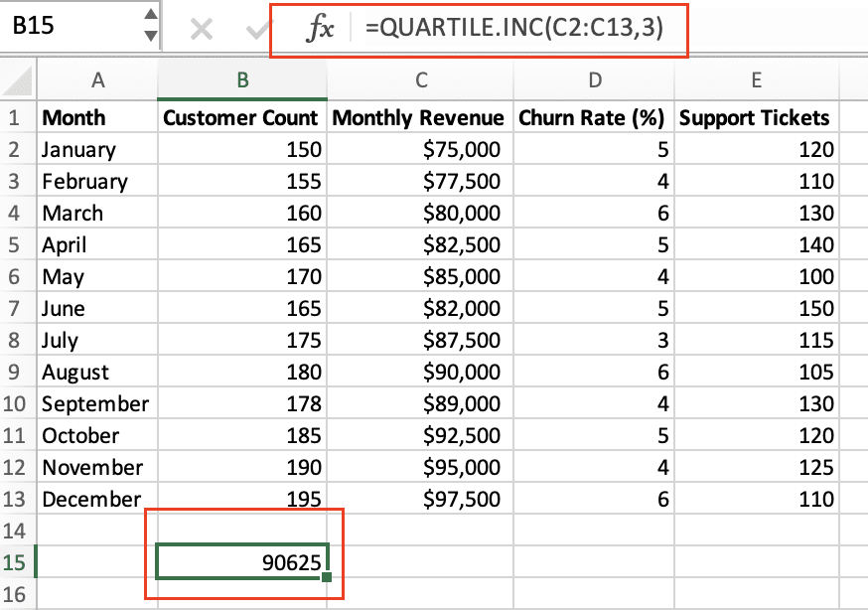The height and width of the screenshot is (610, 868).
Task: Click the Churn Rate (%) header cell
Action: [x=595, y=117]
